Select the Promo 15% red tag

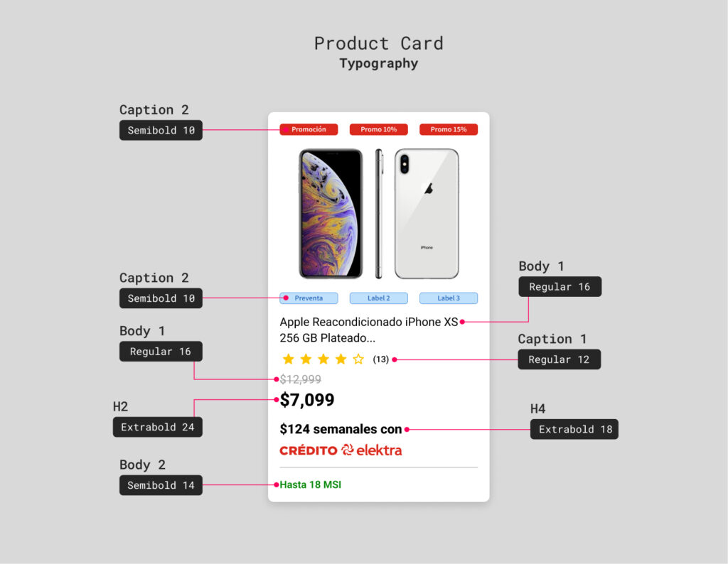click(448, 129)
